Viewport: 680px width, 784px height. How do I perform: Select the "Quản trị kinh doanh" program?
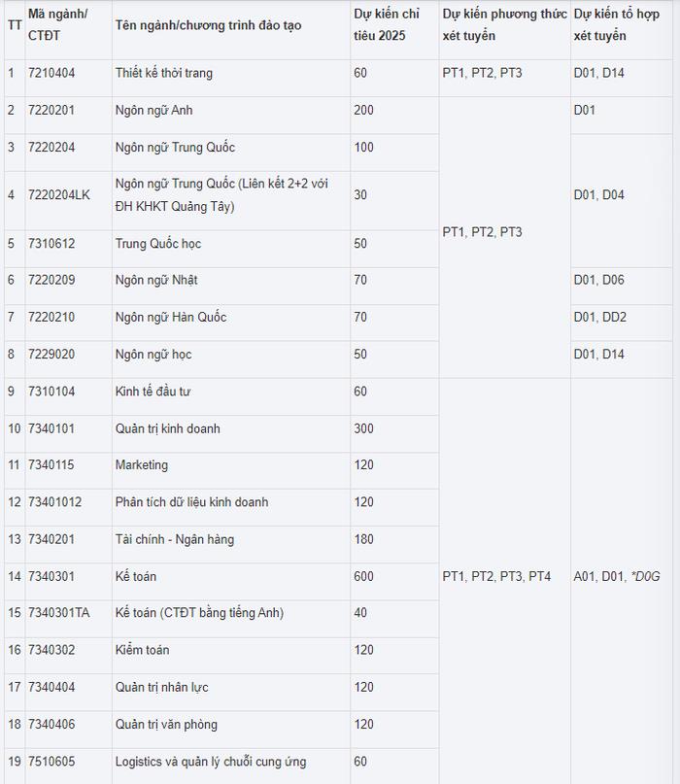pos(167,428)
